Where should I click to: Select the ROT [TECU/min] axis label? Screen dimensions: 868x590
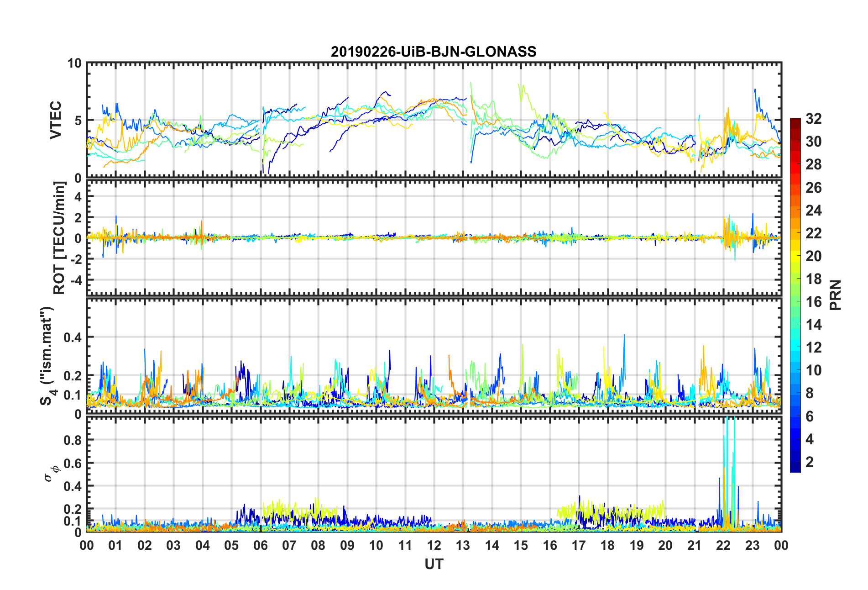(x=59, y=238)
